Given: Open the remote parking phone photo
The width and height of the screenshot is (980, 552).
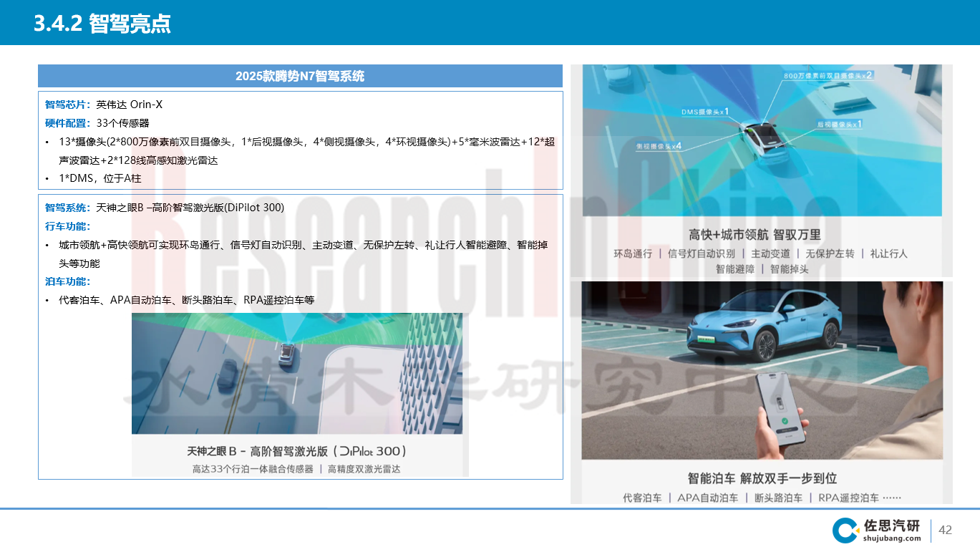Looking at the screenshot, I should click(762, 370).
